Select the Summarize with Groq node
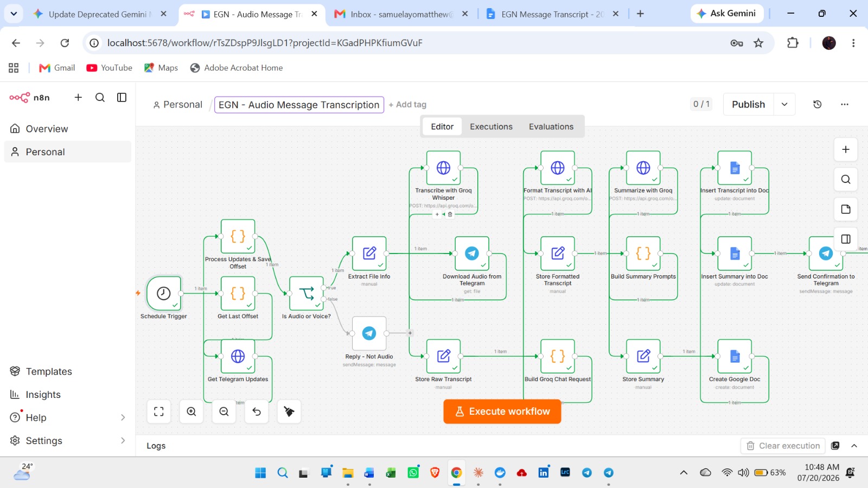The width and height of the screenshot is (868, 488). pos(643,168)
